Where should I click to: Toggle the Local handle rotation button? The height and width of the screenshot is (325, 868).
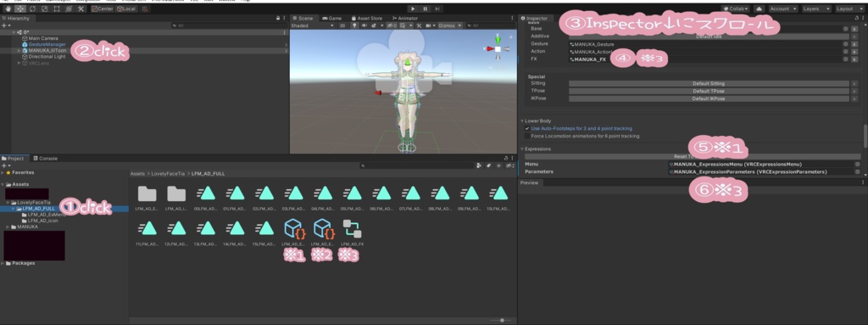(x=126, y=8)
